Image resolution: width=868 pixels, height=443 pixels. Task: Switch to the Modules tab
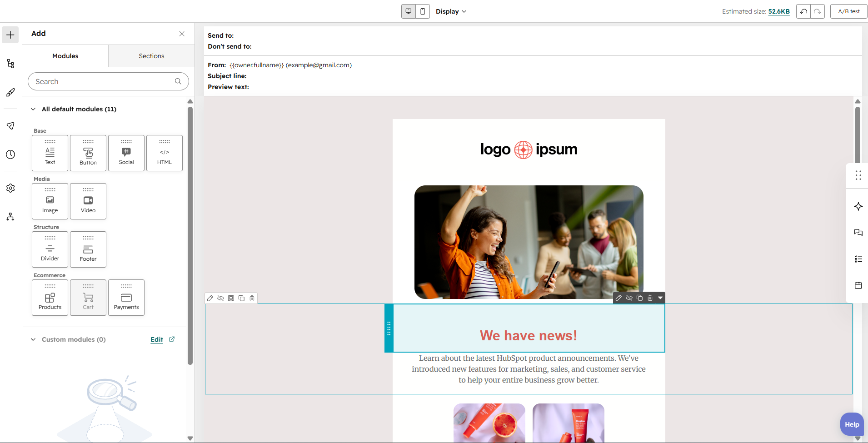click(x=65, y=56)
